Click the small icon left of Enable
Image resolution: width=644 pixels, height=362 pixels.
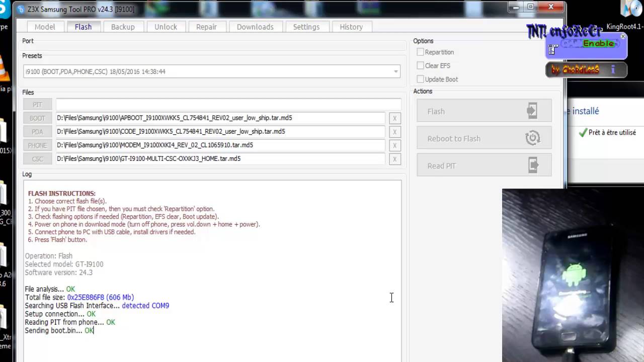[553, 49]
